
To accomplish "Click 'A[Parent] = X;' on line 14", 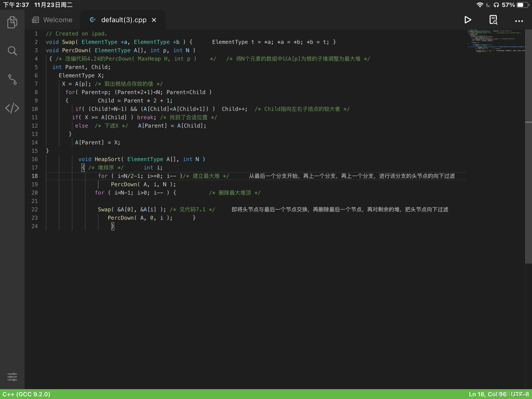I will 98,143.
